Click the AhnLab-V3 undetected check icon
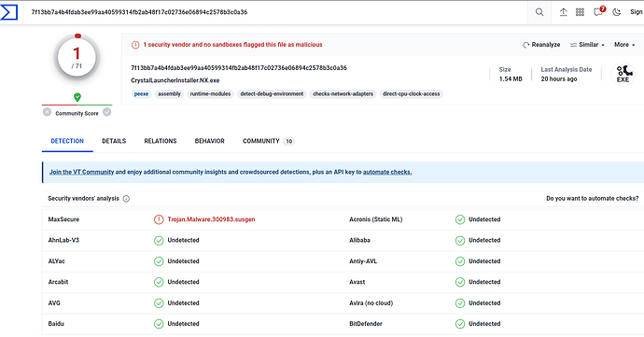The image size is (644, 337). [x=159, y=241]
